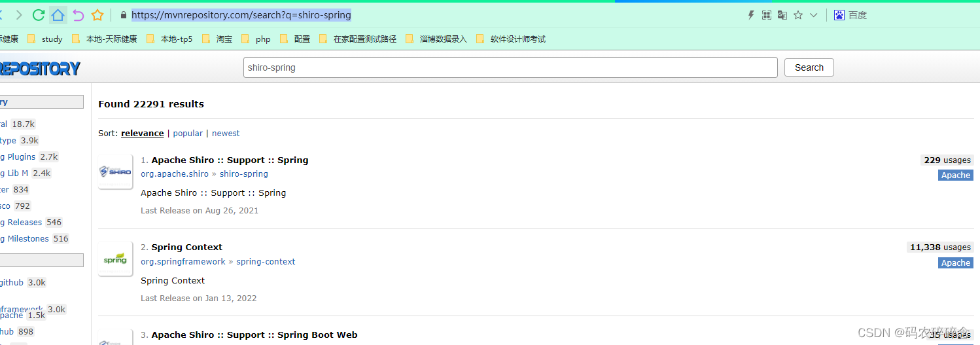Open the 淄博数据录入 bookmark folder
The image size is (980, 345).
tap(436, 39)
